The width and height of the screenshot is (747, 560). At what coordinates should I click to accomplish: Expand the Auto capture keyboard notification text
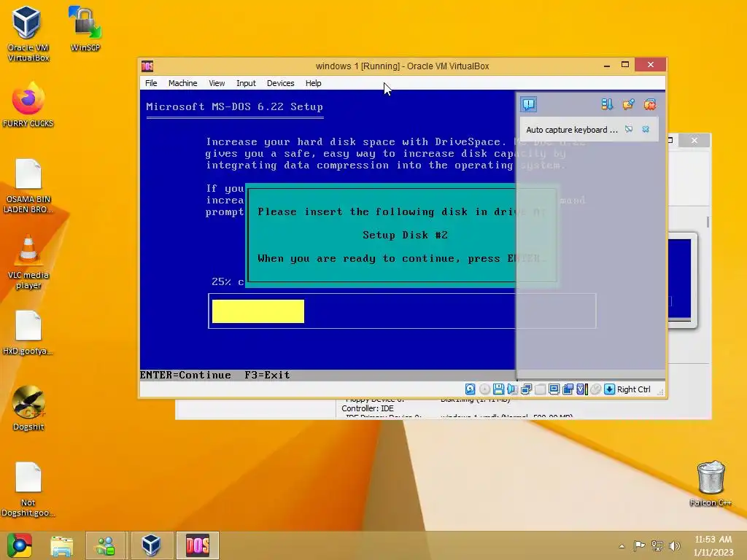[572, 130]
